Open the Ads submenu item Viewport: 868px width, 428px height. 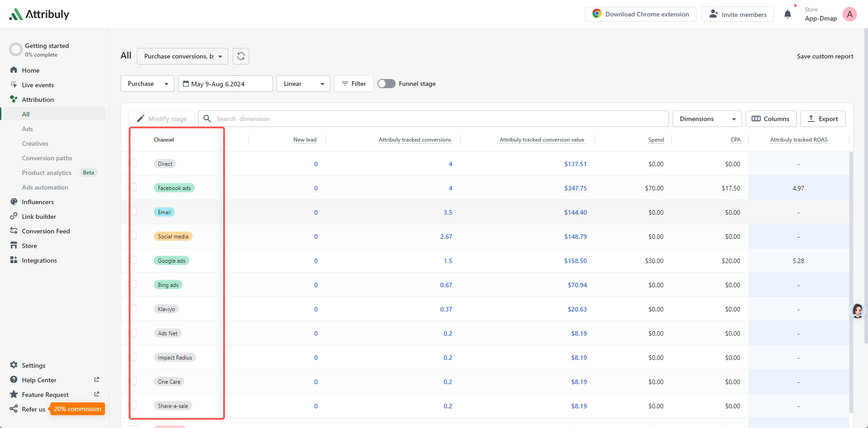tap(27, 129)
